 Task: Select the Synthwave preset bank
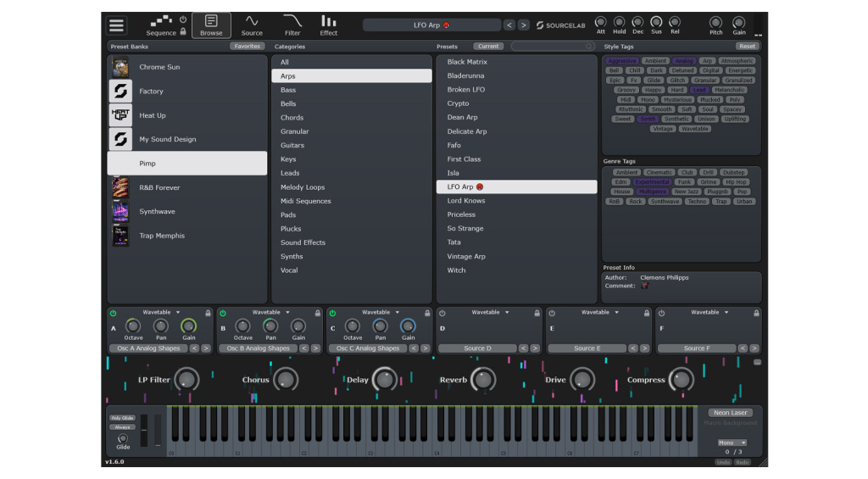point(187,212)
